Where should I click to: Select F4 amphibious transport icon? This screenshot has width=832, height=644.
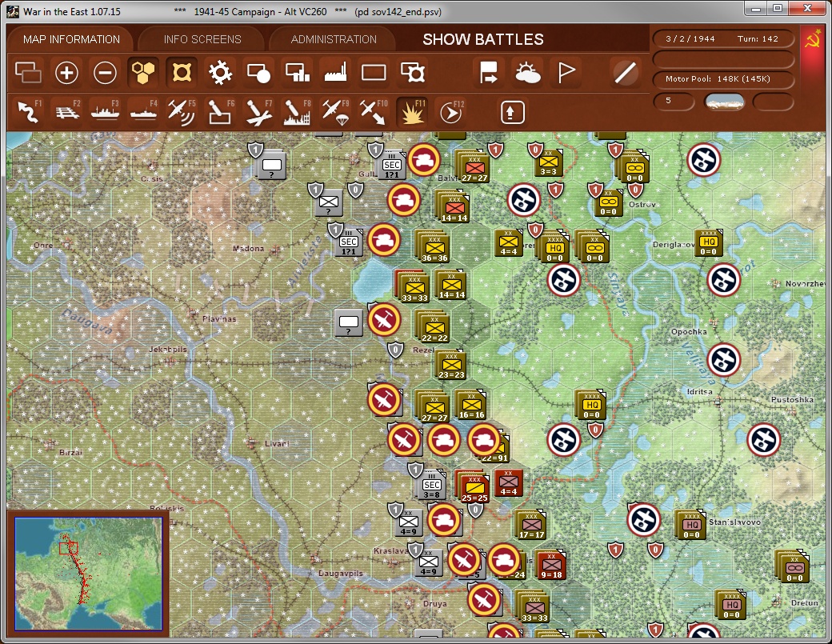coord(143,112)
